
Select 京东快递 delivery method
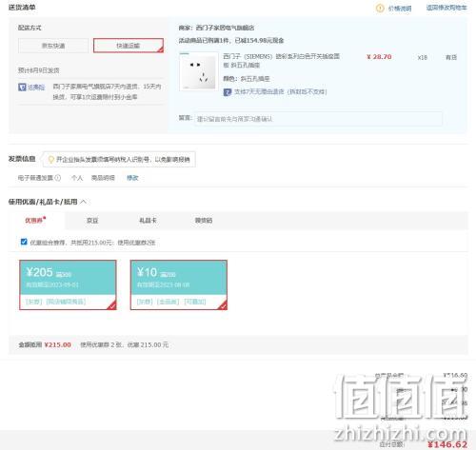[x=53, y=46]
